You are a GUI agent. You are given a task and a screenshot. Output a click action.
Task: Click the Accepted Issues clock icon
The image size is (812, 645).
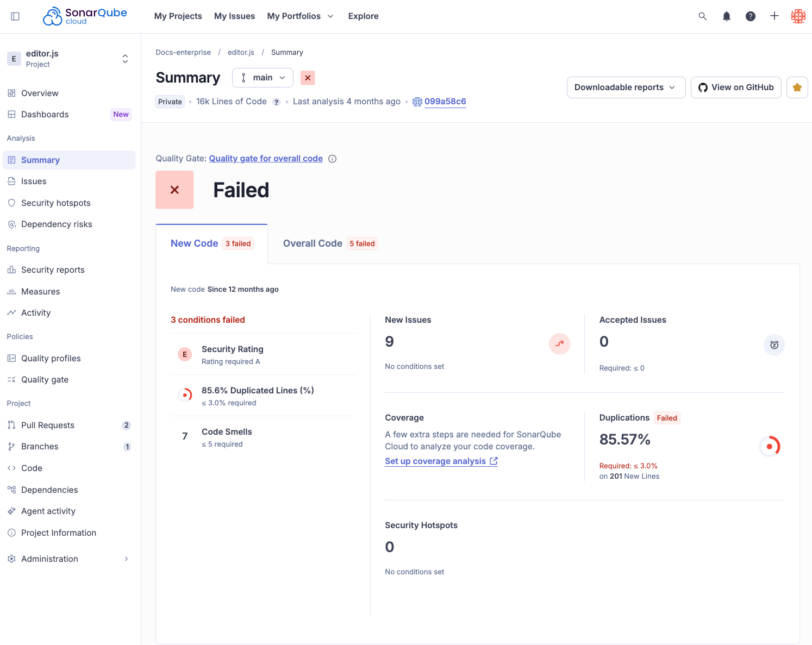(774, 345)
